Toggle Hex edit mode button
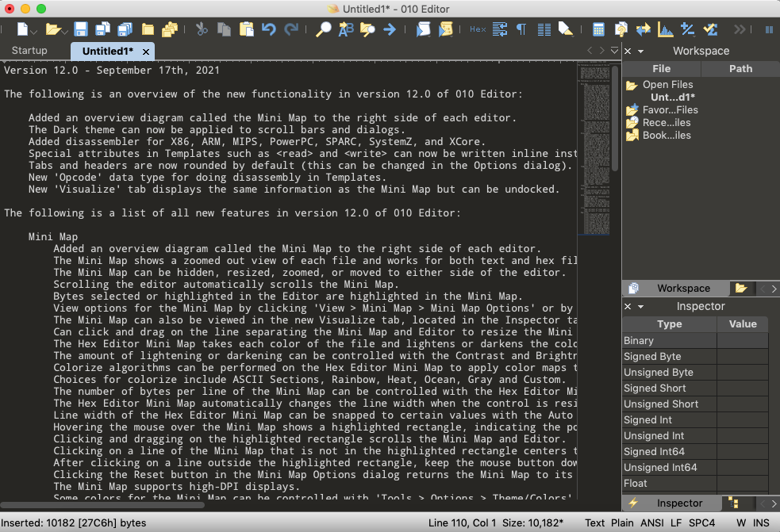 tap(478, 29)
